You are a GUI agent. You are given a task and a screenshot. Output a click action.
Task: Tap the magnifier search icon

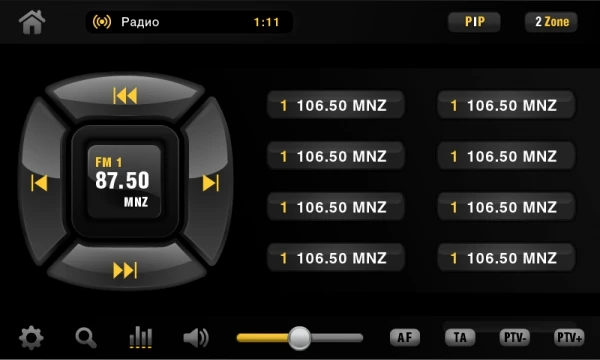(86, 338)
